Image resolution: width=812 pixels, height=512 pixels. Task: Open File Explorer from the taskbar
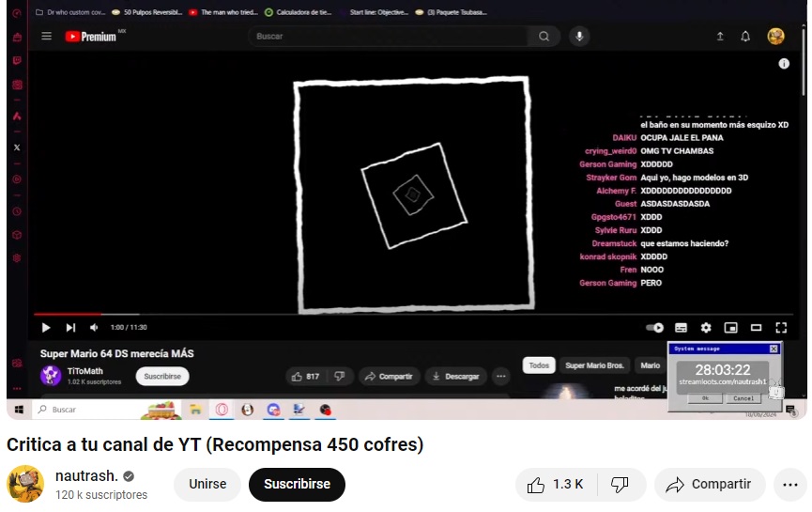pyautogui.click(x=195, y=410)
